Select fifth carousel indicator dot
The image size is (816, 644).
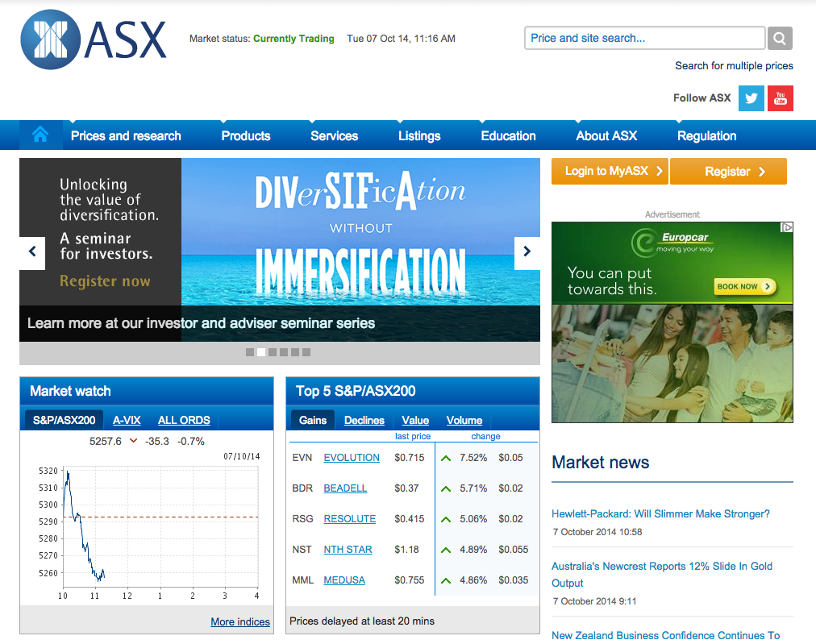tap(295, 352)
